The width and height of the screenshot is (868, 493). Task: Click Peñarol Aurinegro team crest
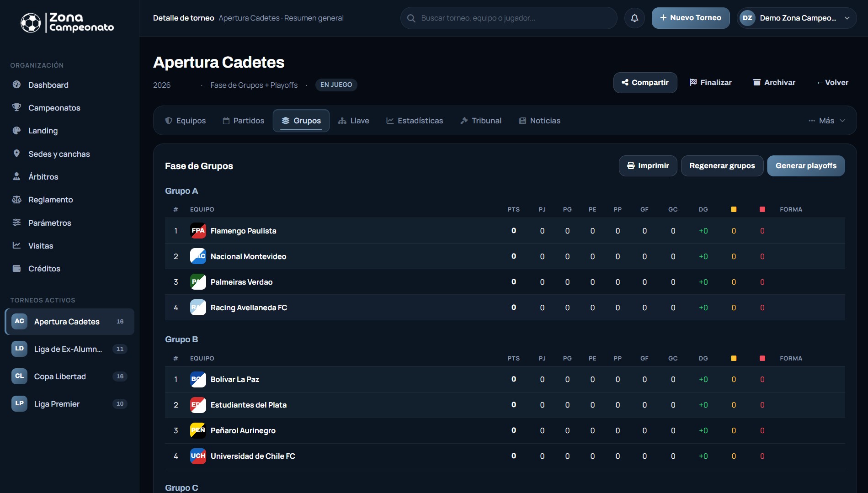coord(198,430)
